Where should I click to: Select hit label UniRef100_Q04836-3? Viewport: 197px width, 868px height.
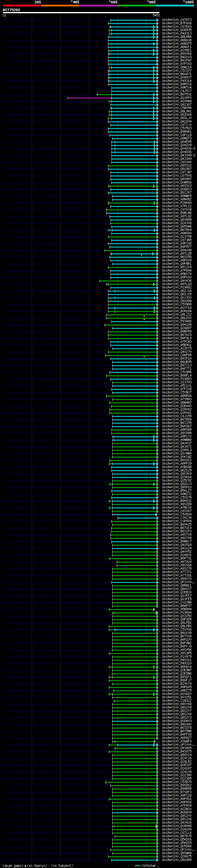click(179, 149)
